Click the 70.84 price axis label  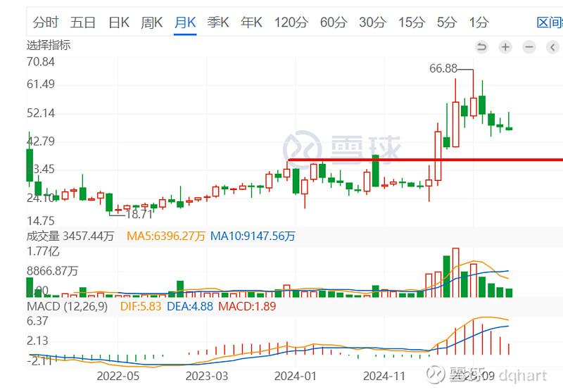pyautogui.click(x=41, y=62)
